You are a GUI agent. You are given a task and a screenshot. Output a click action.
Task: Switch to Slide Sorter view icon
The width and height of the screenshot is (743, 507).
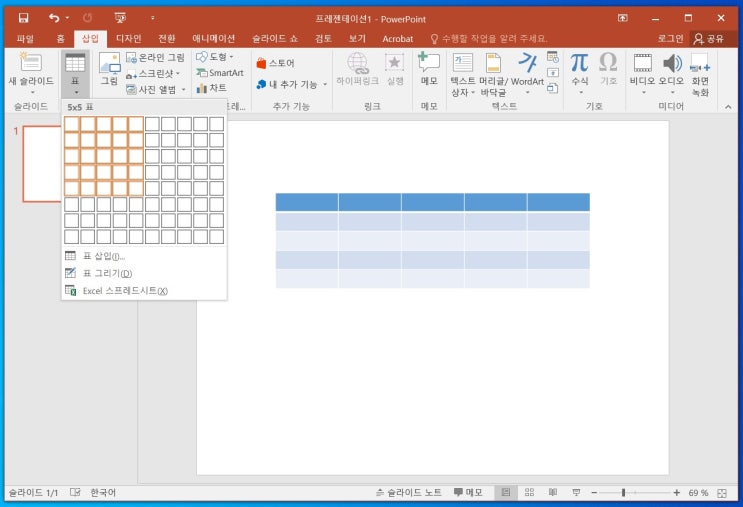[x=529, y=493]
